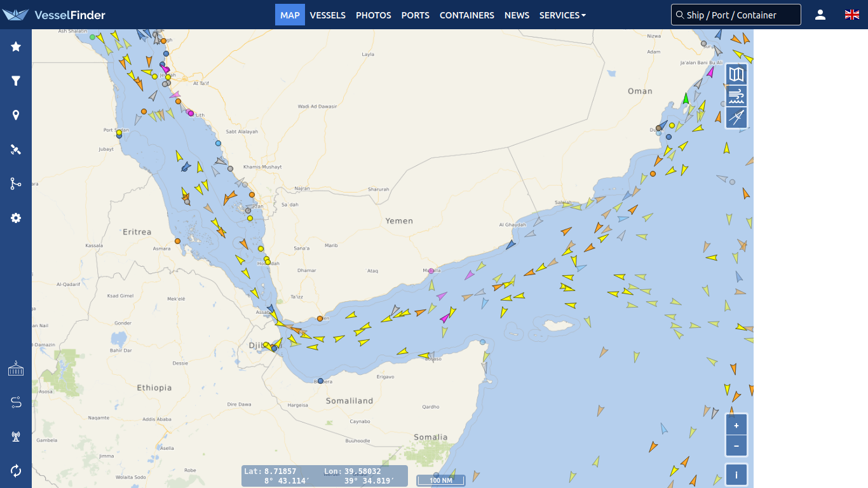
Task: Zoom out with the minus button
Action: 736,446
